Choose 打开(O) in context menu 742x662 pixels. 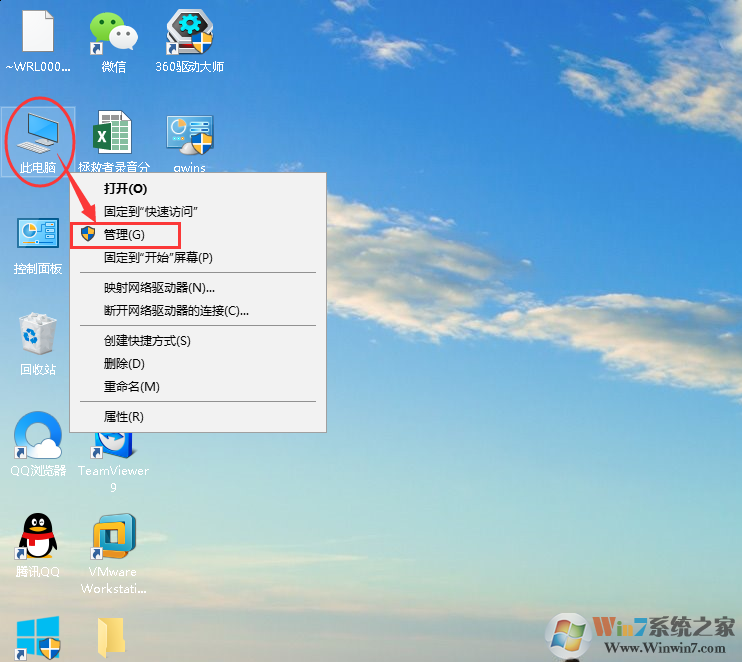[198, 188]
